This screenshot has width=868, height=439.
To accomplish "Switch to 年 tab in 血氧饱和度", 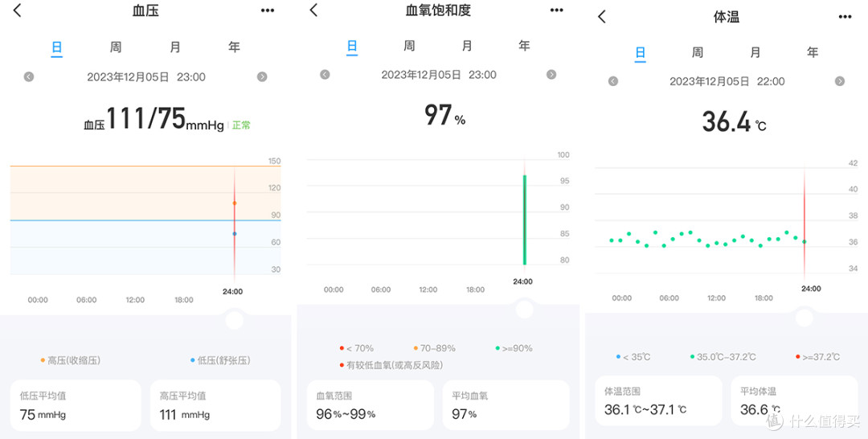I will pos(524,45).
